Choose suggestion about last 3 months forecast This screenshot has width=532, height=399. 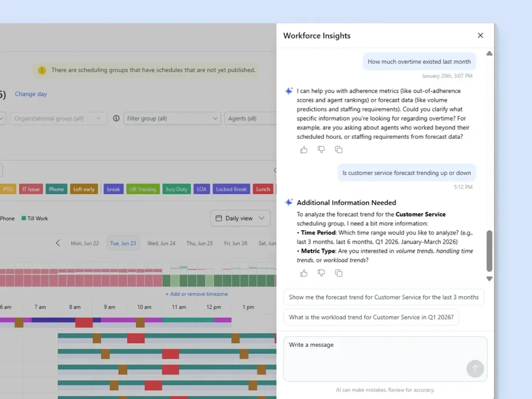(x=384, y=297)
